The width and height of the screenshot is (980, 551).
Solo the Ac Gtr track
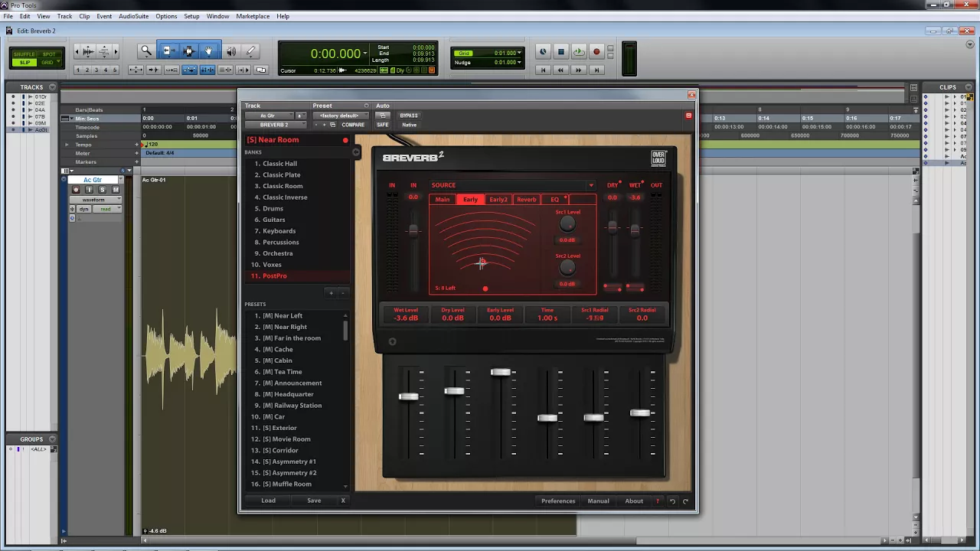[x=102, y=190]
